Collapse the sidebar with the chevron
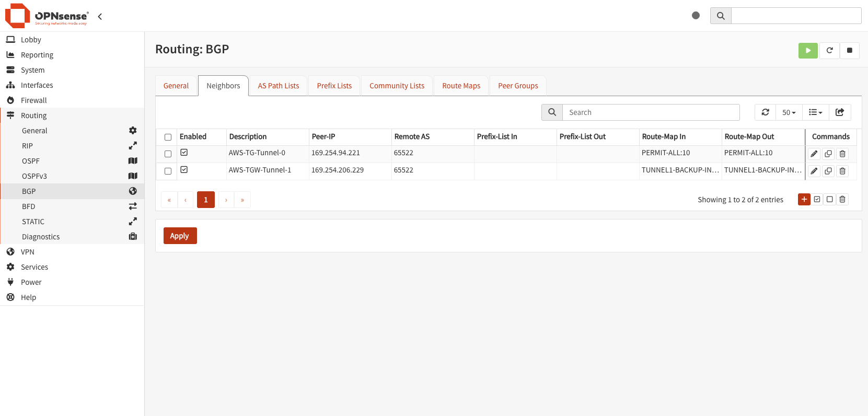868x416 pixels. (x=100, y=16)
